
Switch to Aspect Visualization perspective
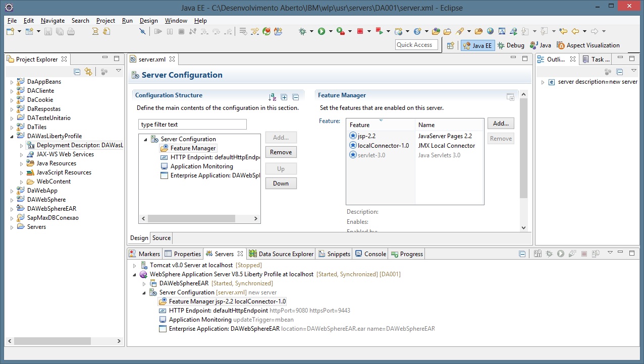[588, 45]
